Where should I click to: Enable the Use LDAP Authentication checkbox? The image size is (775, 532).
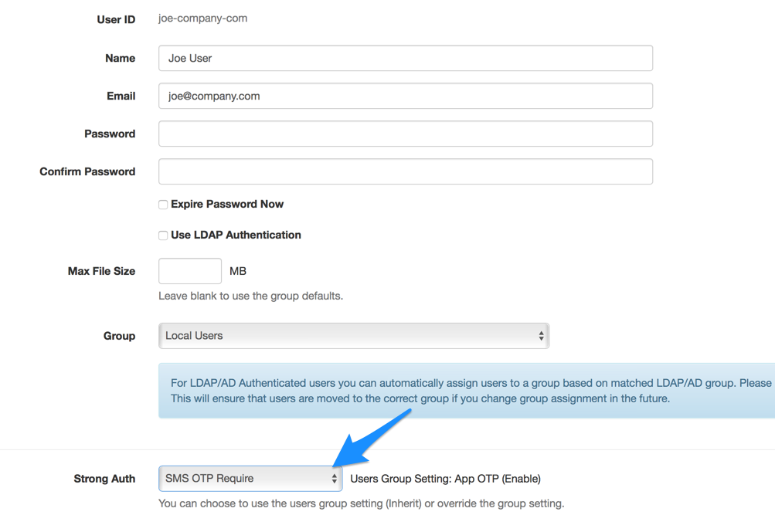tap(163, 236)
